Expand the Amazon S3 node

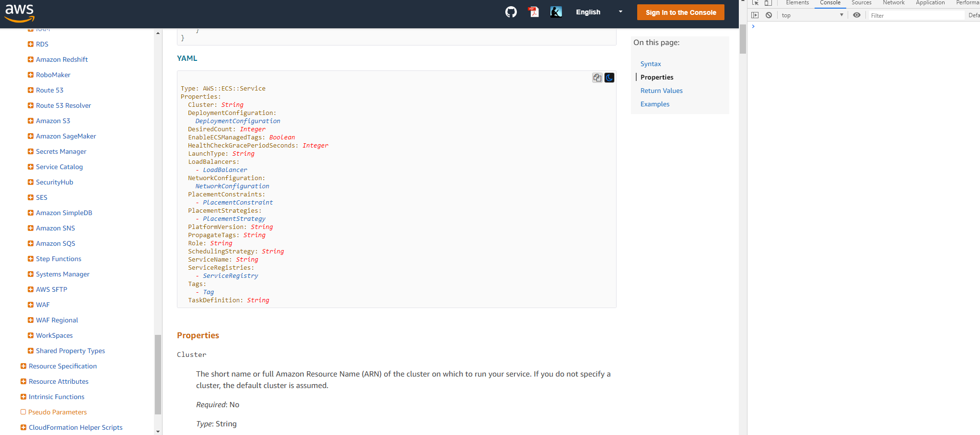[31, 121]
